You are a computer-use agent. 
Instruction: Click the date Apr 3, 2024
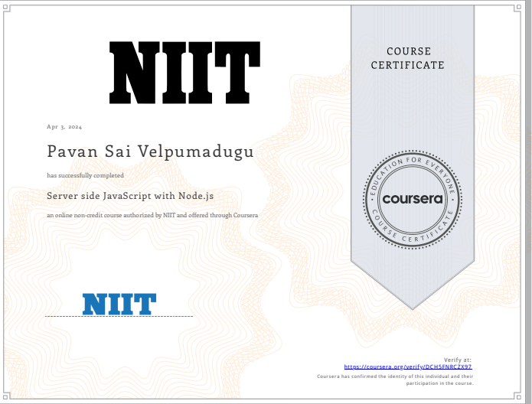coord(64,125)
